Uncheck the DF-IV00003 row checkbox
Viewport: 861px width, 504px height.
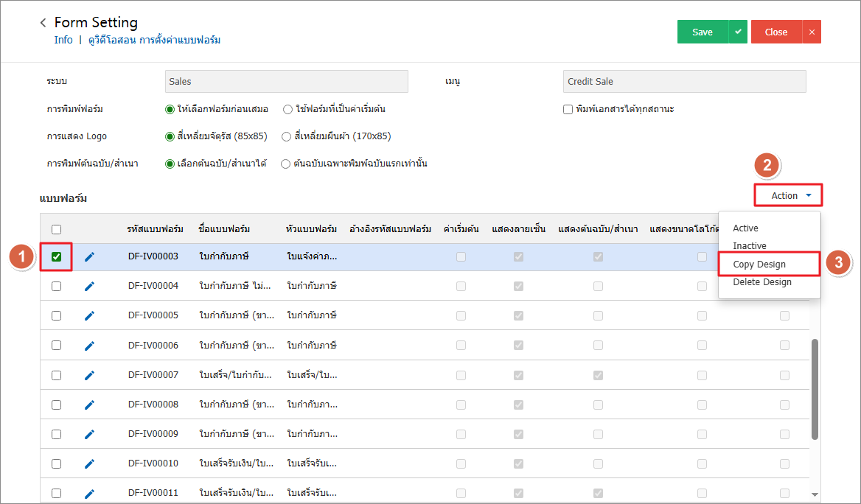click(57, 256)
